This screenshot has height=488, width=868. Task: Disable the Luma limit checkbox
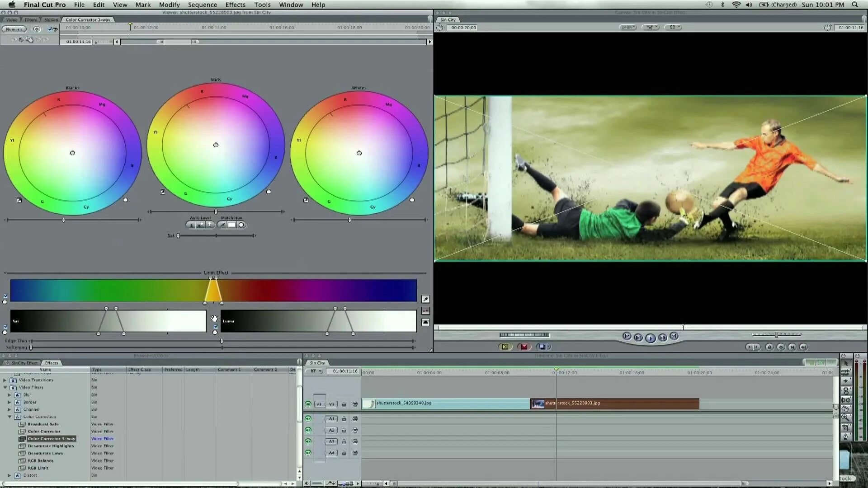(x=216, y=327)
